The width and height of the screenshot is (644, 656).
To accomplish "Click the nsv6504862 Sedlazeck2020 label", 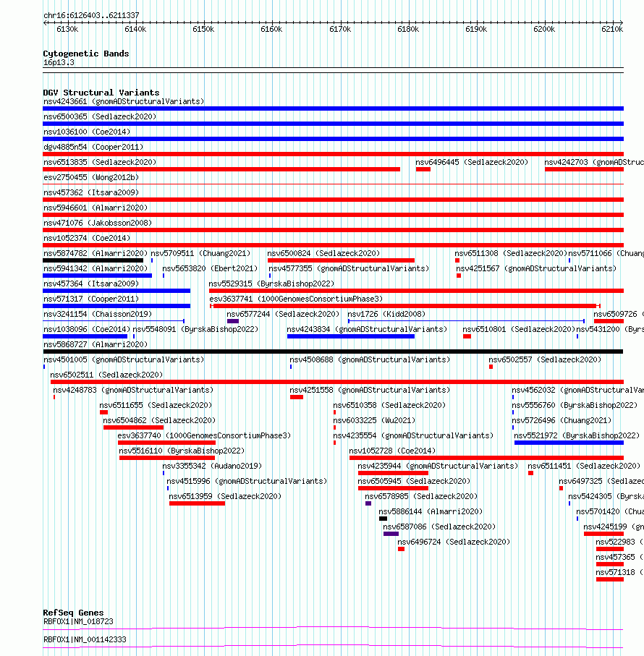I will (159, 420).
